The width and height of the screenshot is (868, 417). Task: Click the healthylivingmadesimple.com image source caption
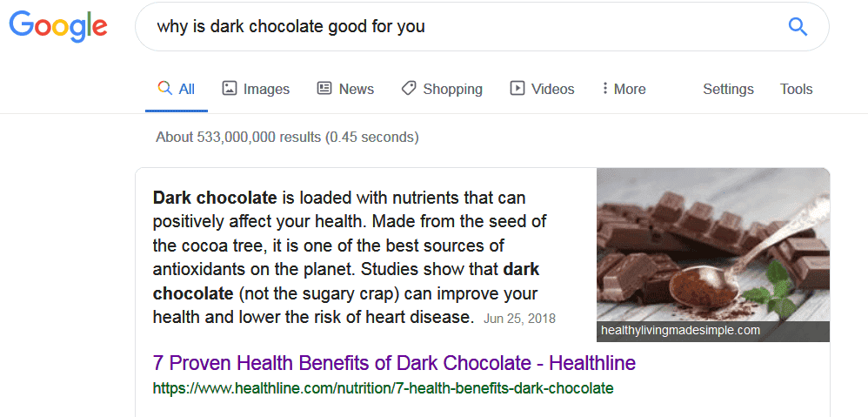tap(680, 331)
